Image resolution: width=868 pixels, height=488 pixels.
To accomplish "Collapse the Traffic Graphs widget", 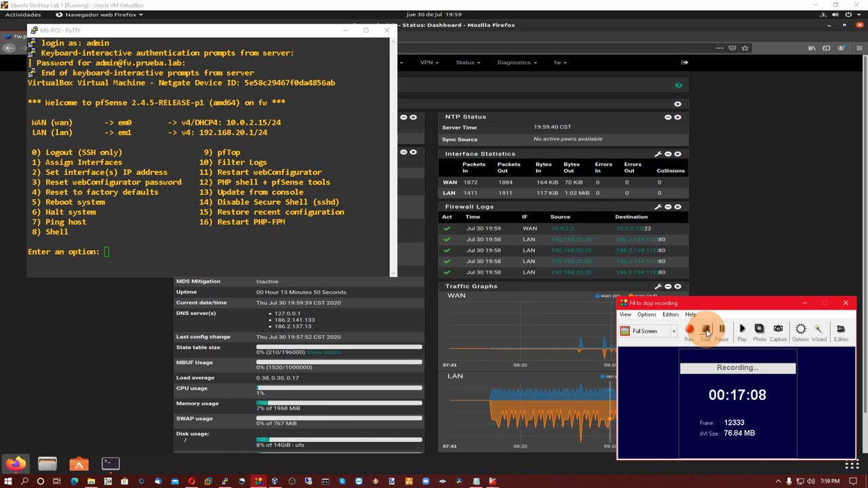I will coord(668,286).
